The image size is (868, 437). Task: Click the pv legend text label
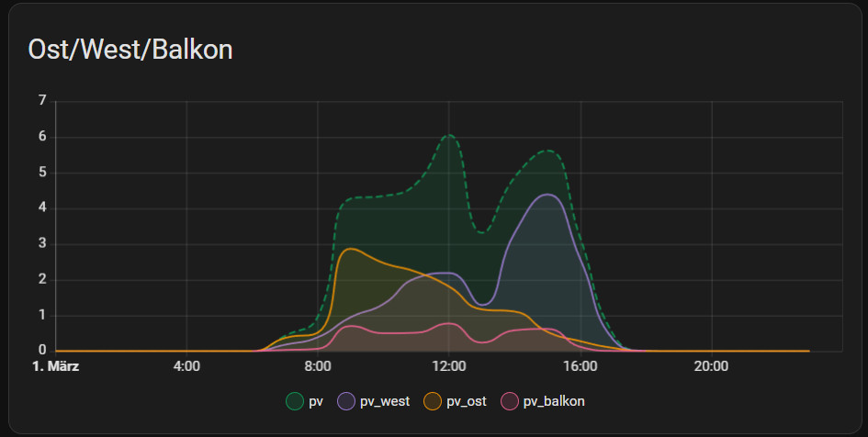coord(316,401)
